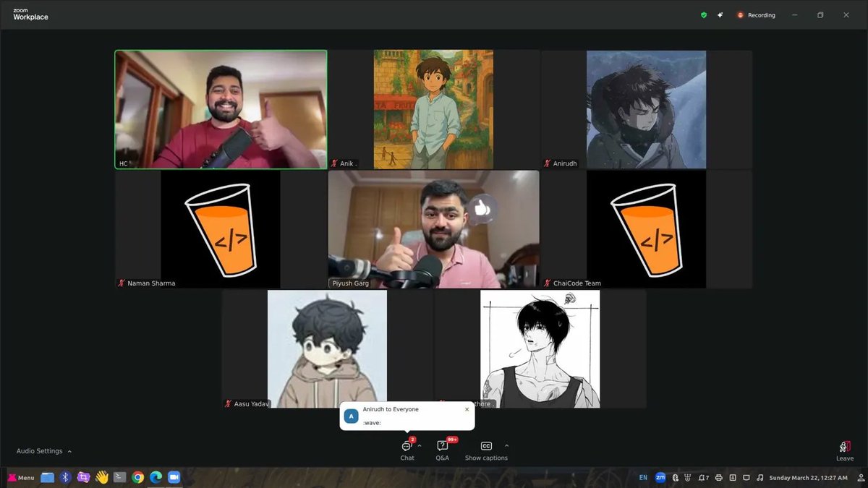868x488 pixels.
Task: Open Microsoft Edge from taskbar
Action: tap(156, 477)
